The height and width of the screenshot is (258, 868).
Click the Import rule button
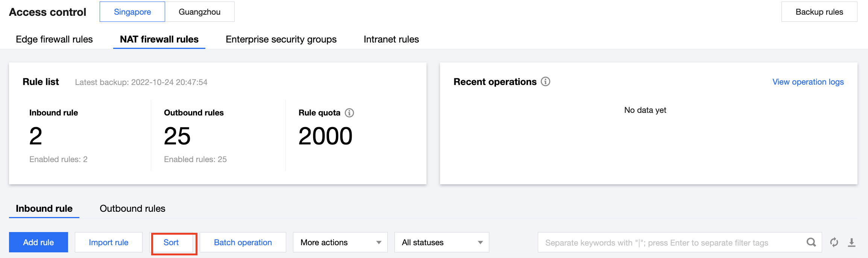108,242
